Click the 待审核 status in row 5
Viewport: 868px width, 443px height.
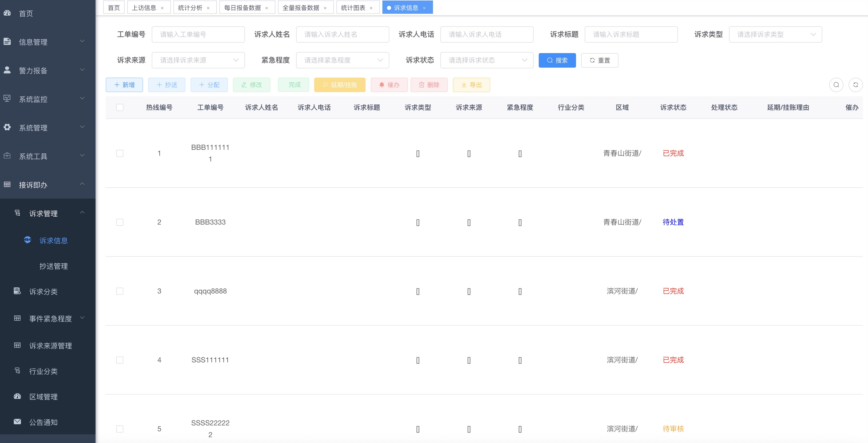673,429
